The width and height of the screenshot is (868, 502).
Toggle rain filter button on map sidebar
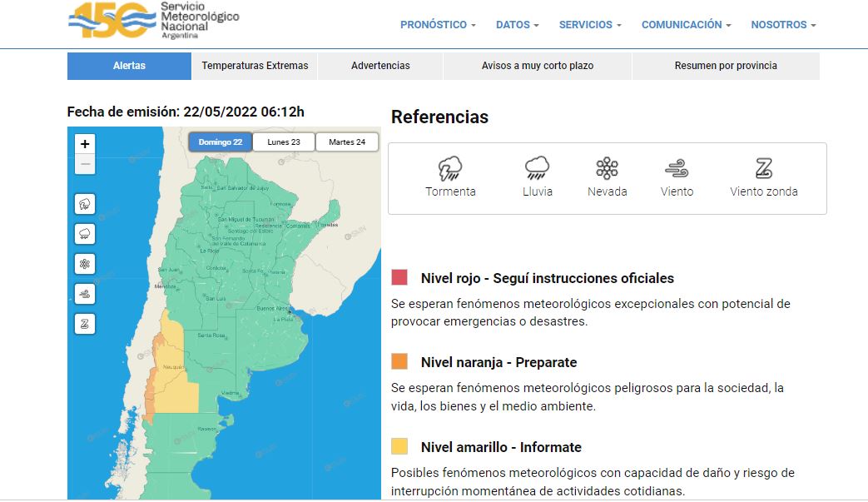tap(85, 234)
